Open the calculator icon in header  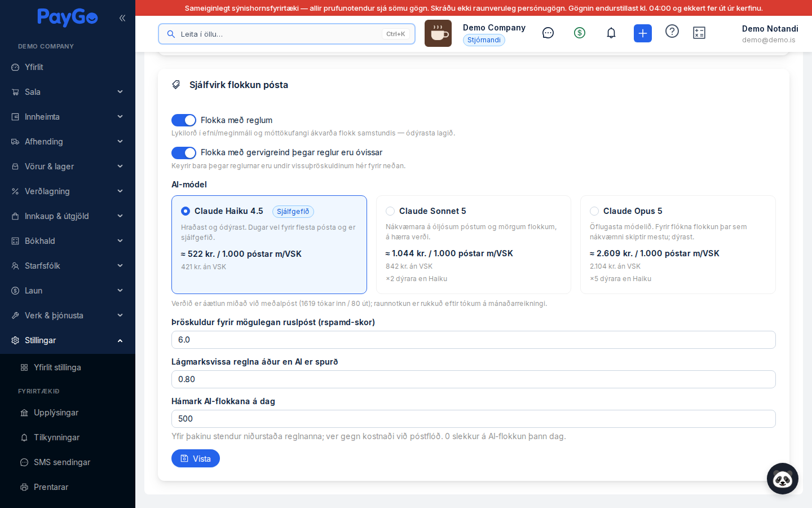[699, 33]
